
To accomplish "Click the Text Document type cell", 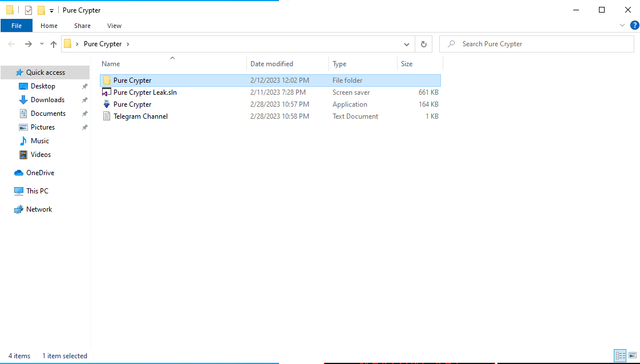I will click(x=355, y=116).
